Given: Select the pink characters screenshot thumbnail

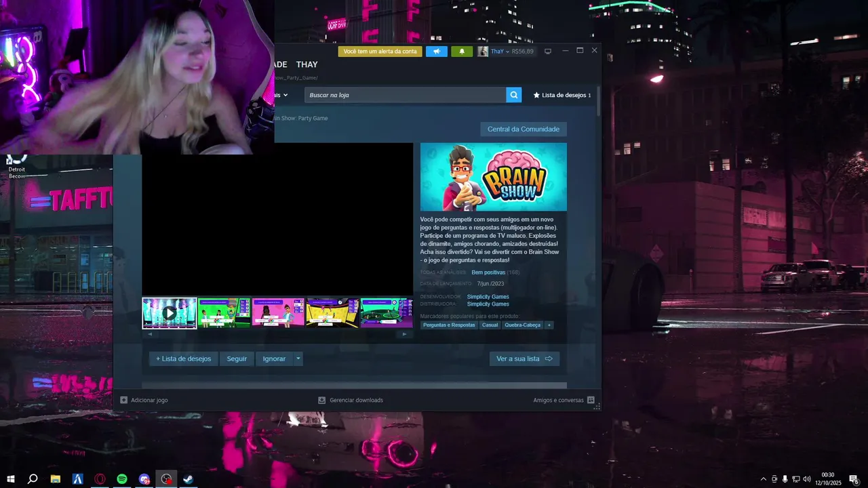Looking at the screenshot, I should (x=278, y=313).
